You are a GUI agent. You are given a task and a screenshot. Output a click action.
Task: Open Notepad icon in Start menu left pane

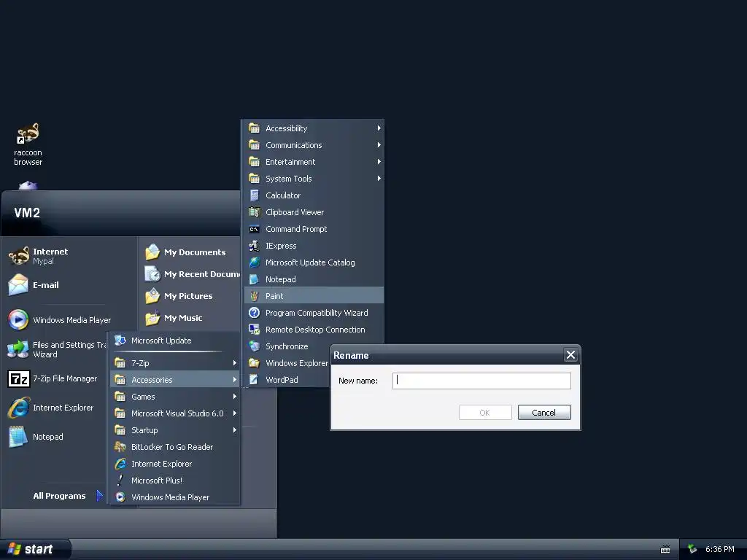[x=18, y=437]
